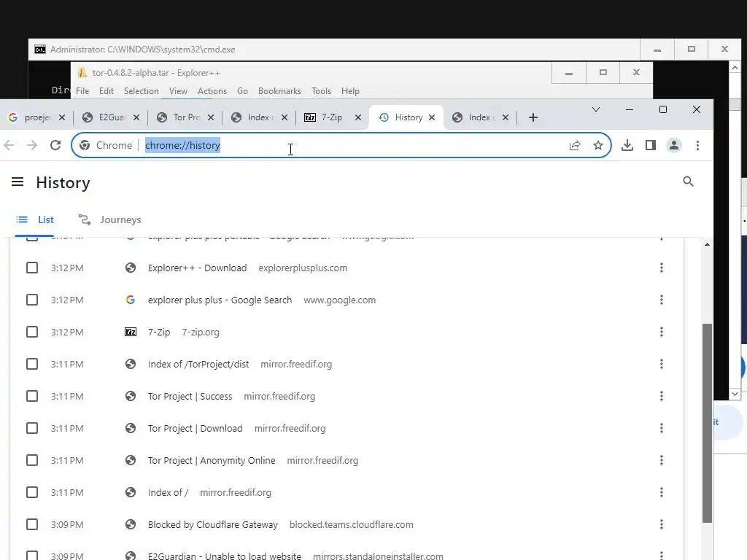This screenshot has height=560, width=747.
Task: Open more actions for Tor Project | Download entry
Action: pyautogui.click(x=661, y=428)
